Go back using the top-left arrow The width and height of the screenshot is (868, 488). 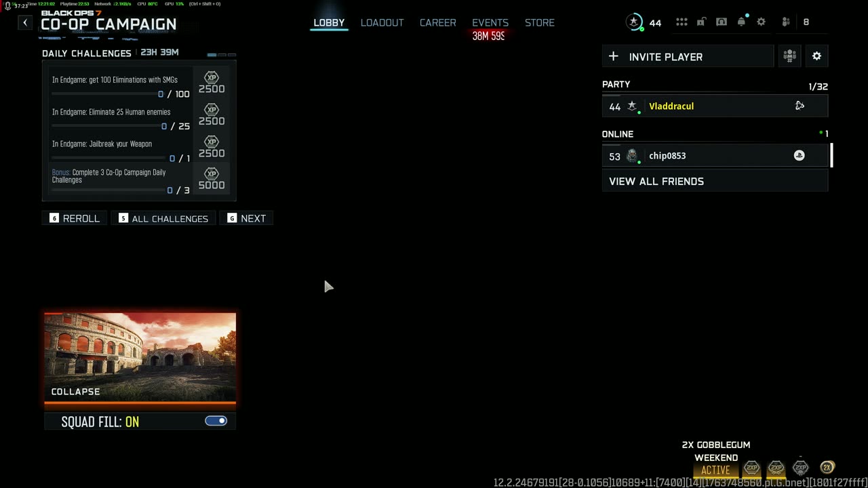(25, 22)
